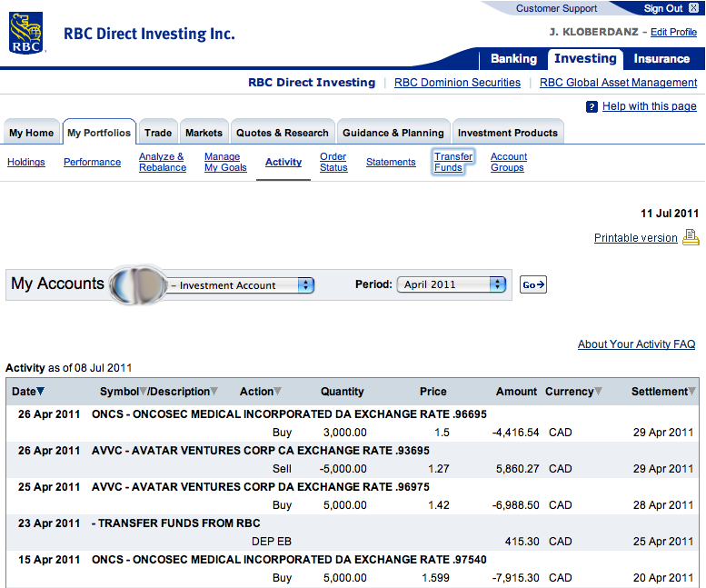
Task: Select the ONCS row with rate .96695
Action: click(353, 424)
